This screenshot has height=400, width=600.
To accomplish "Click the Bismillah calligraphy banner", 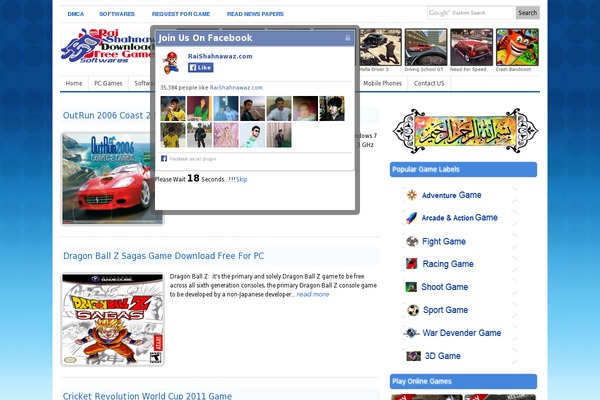I will click(465, 131).
